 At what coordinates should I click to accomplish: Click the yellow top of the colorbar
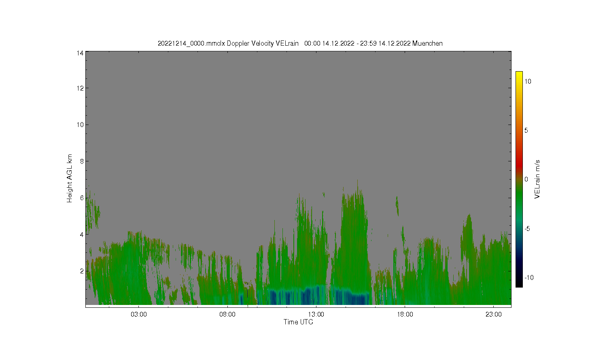(519, 76)
